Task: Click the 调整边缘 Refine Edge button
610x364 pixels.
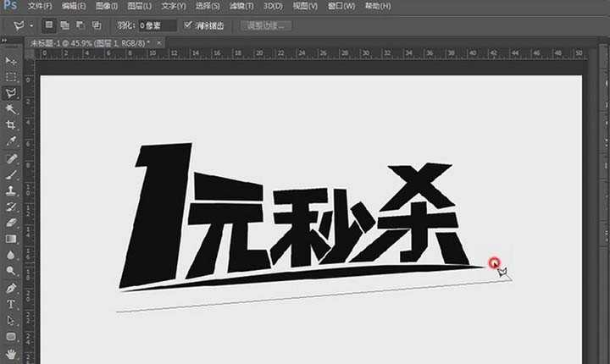Action: [267, 25]
